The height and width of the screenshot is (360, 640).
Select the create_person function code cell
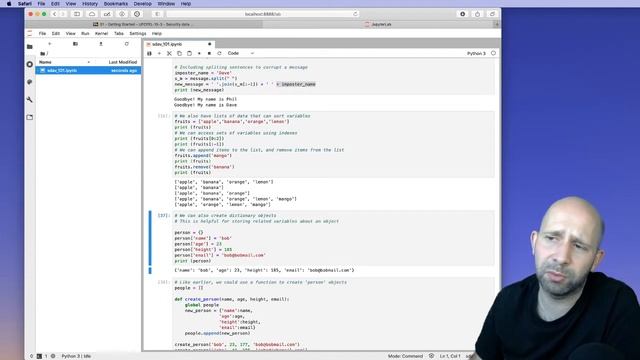[333, 314]
